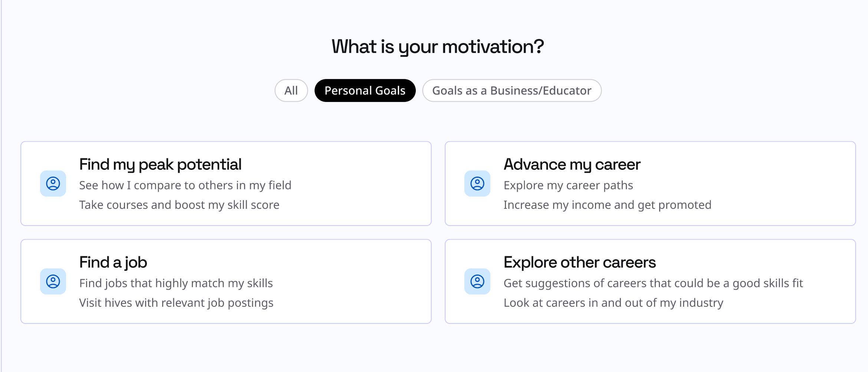Click the profile icon beside Find a job
Viewport: 868px width, 372px height.
point(53,282)
